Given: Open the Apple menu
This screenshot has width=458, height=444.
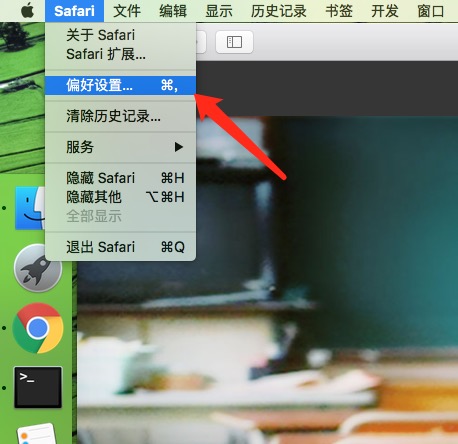Looking at the screenshot, I should pos(28,11).
